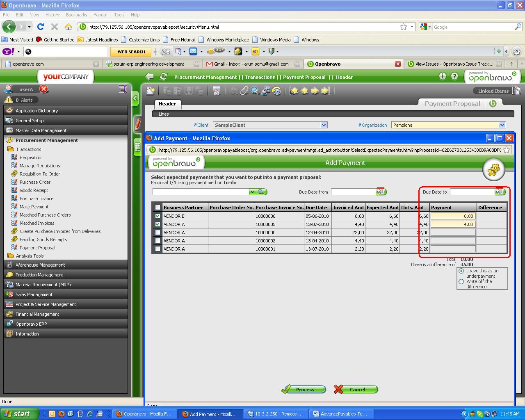Click the attachment paperclip toolbar icon

[244, 91]
